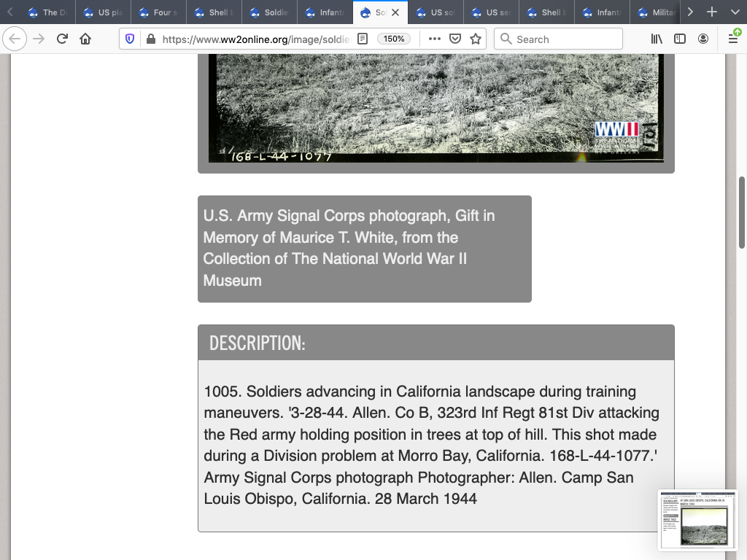Switch to the 'Four s' tab
The height and width of the screenshot is (560, 747).
click(159, 12)
